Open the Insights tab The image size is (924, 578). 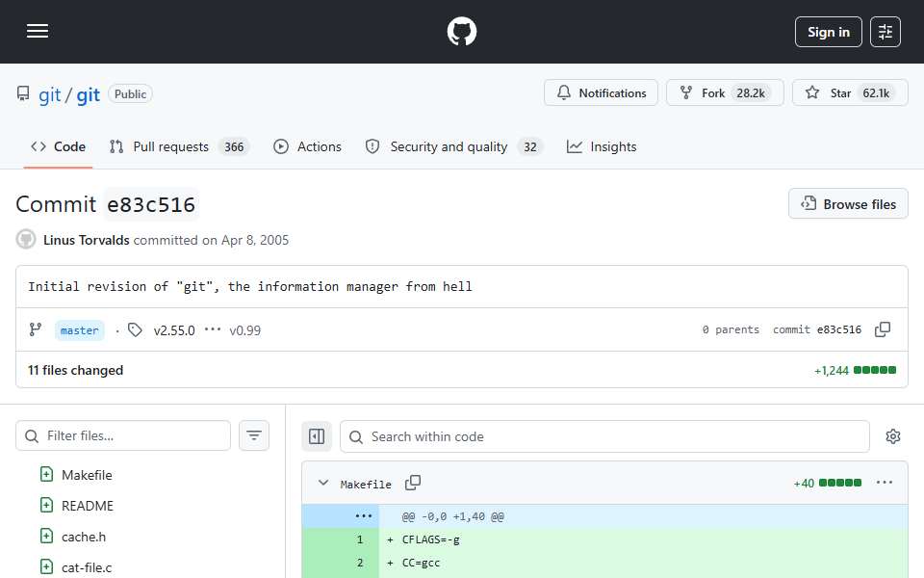[x=601, y=146]
